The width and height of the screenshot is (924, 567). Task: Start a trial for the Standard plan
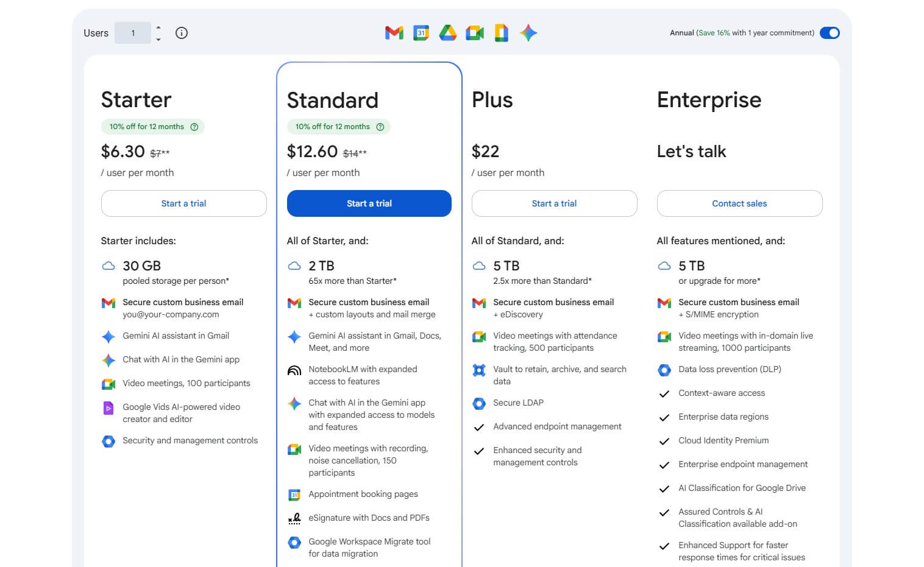[x=369, y=203]
